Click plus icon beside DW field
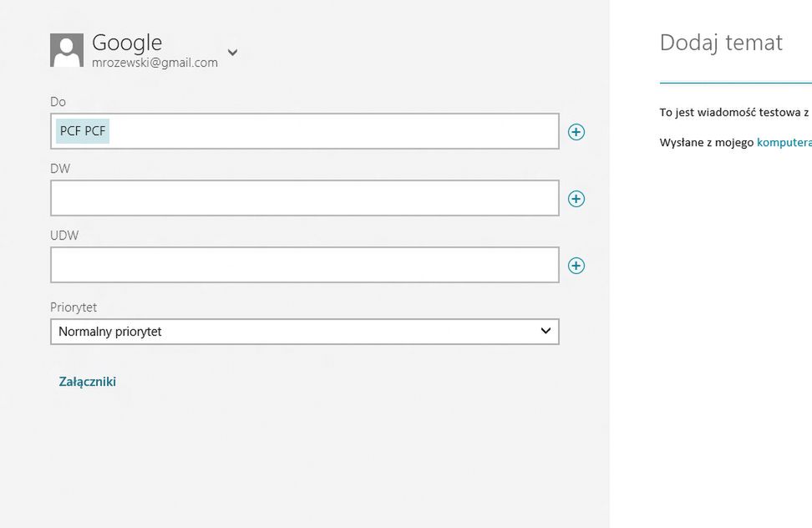The width and height of the screenshot is (812, 528). click(576, 199)
